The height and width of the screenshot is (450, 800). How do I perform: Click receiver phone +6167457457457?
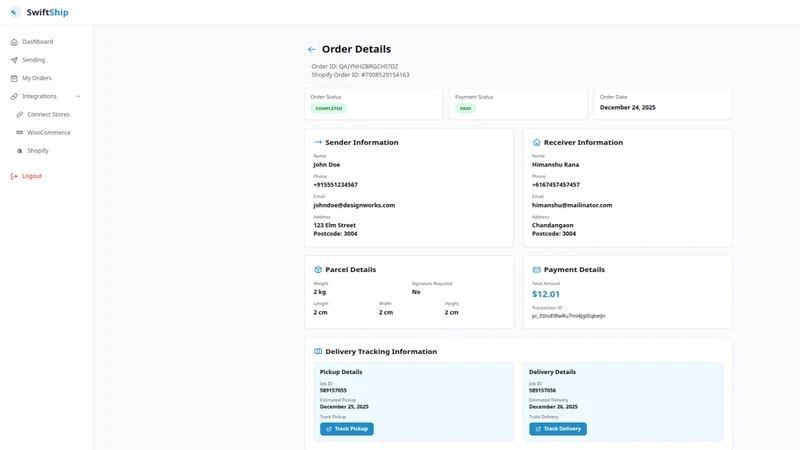556,185
